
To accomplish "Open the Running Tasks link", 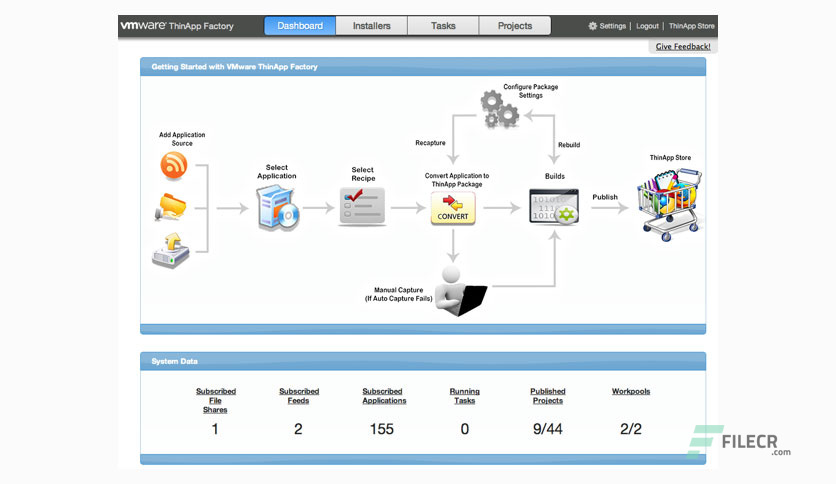I will click(464, 396).
